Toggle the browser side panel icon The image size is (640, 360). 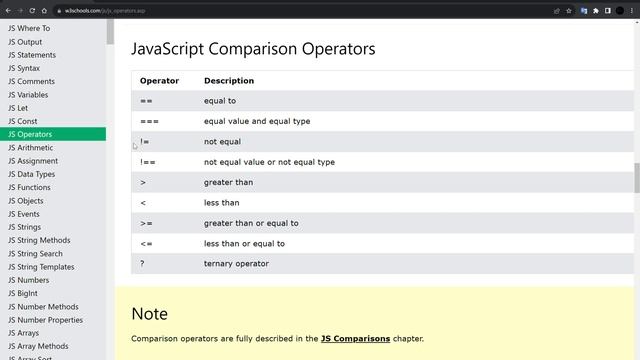(x=608, y=11)
